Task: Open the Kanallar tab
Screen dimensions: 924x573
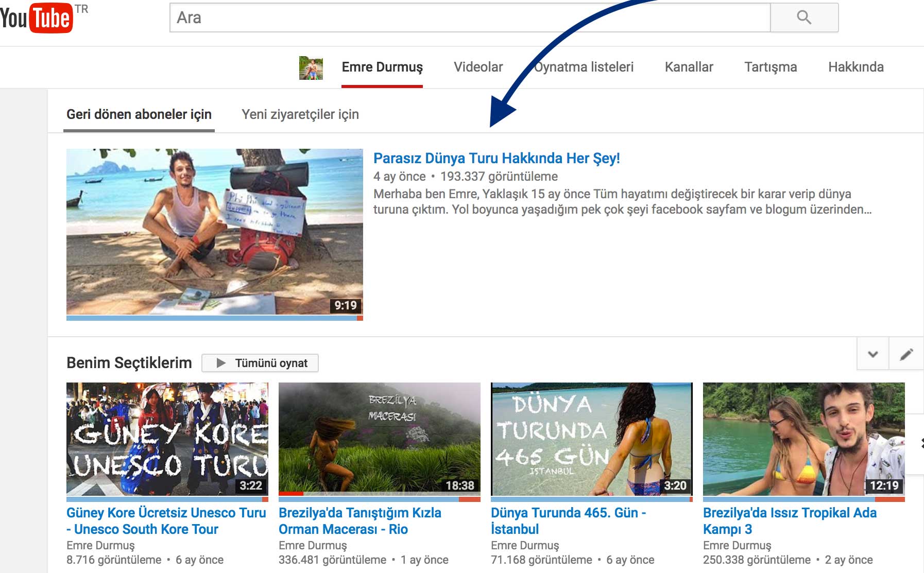Action: pos(689,67)
